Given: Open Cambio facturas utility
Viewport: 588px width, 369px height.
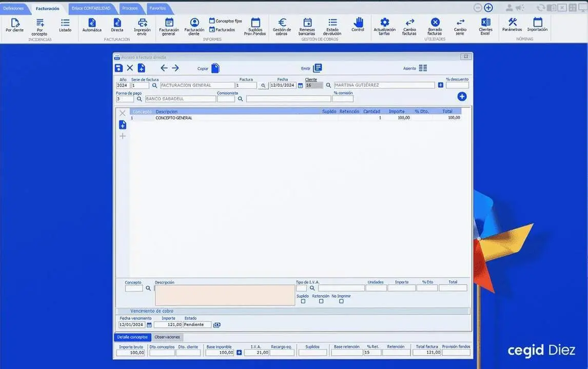Looking at the screenshot, I should tap(409, 27).
